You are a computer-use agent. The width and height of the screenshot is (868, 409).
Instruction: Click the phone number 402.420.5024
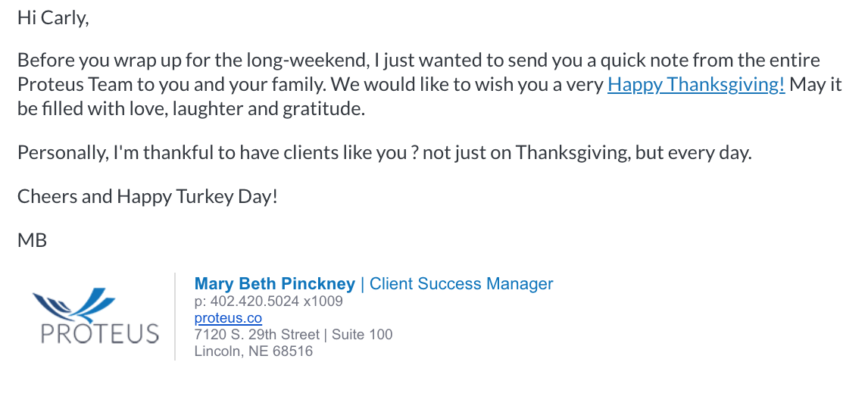click(254, 301)
